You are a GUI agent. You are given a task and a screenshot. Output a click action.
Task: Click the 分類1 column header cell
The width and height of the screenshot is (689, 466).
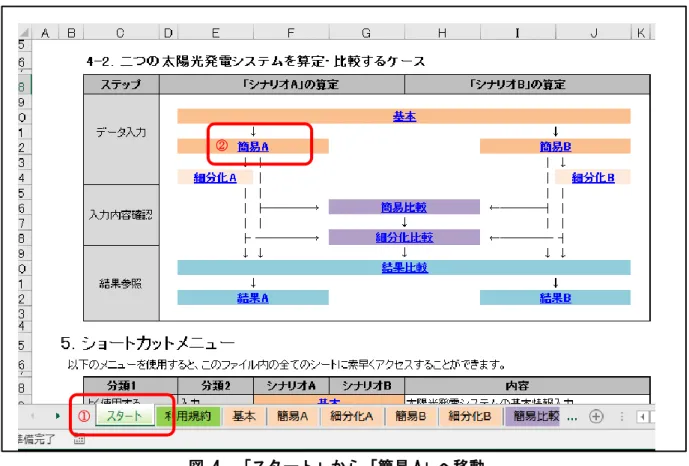tap(131, 386)
